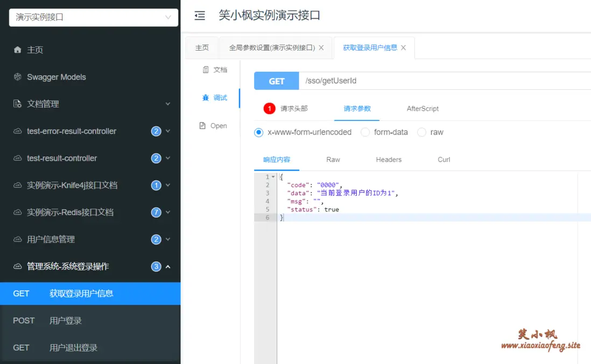
Task: Close the 全局参数设置 tab with its X
Action: pyautogui.click(x=321, y=48)
